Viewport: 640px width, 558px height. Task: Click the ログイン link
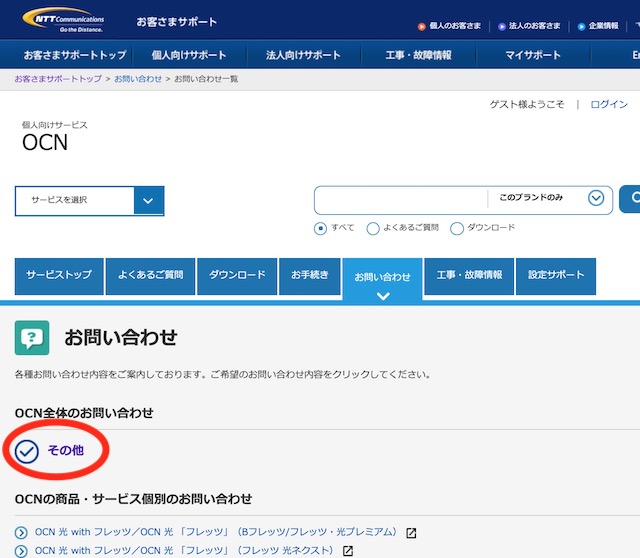pyautogui.click(x=609, y=104)
